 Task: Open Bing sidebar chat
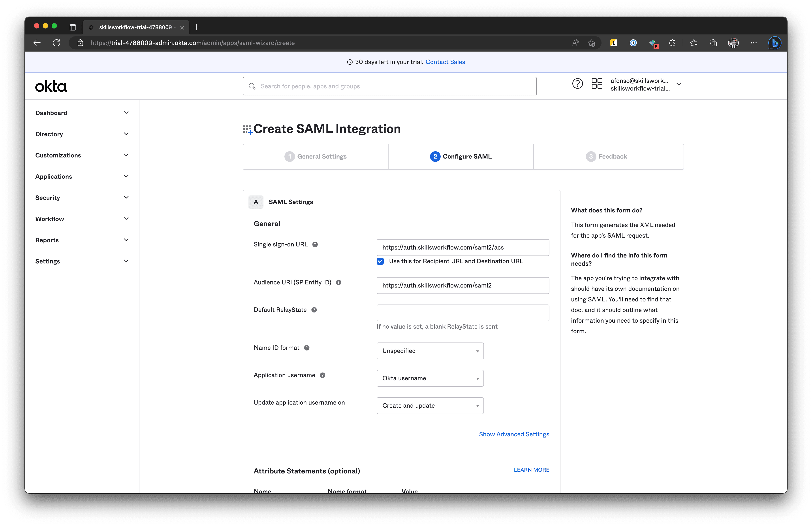pyautogui.click(x=774, y=43)
